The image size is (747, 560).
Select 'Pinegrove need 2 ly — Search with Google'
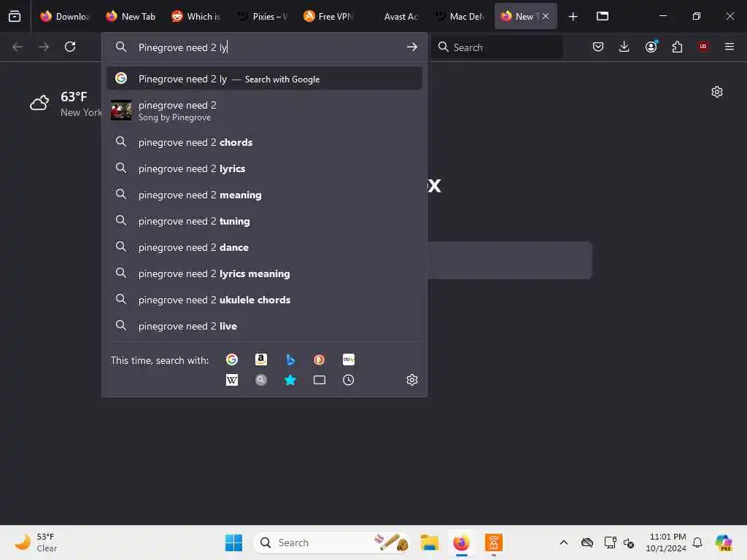click(264, 79)
